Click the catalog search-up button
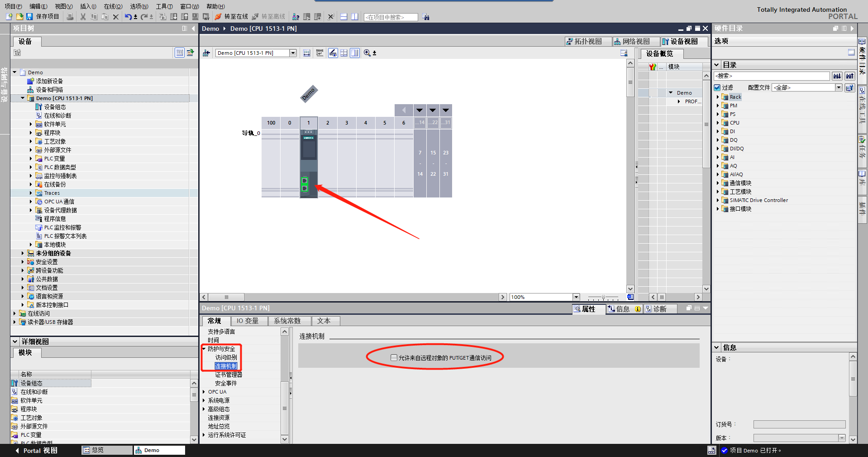The image size is (868, 457). [850, 76]
